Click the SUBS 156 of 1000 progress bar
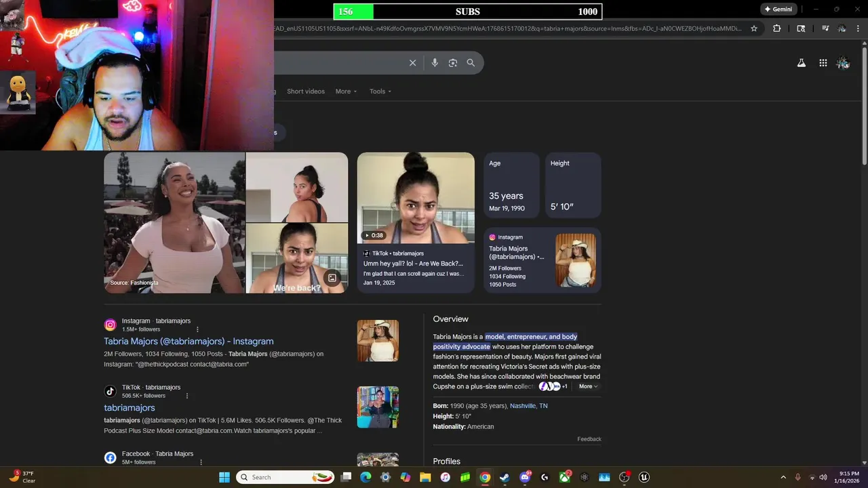 click(x=468, y=12)
